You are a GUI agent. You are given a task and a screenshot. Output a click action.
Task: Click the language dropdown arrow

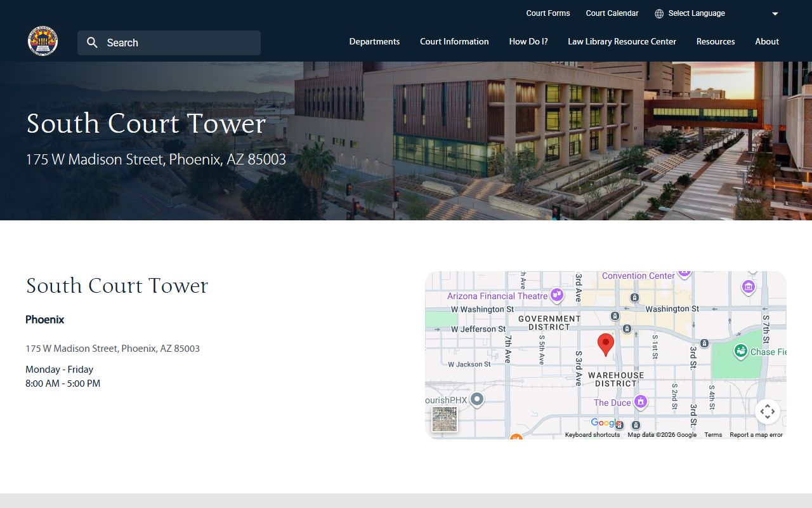(x=775, y=13)
